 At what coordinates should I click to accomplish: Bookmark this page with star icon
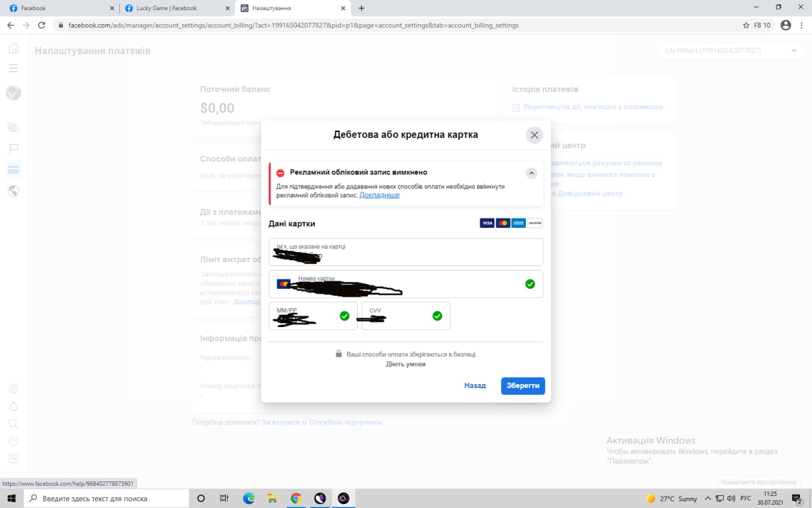coord(745,25)
